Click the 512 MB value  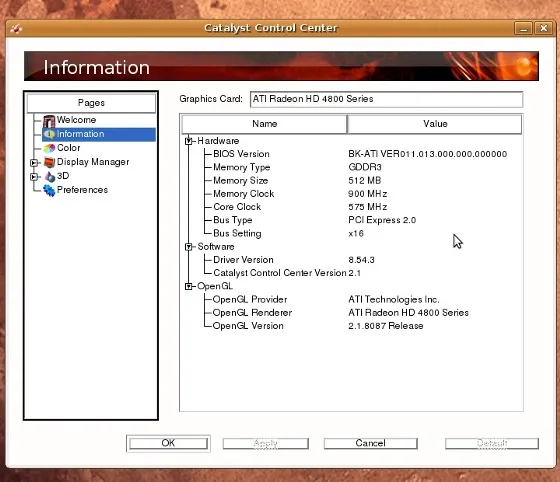(365, 180)
